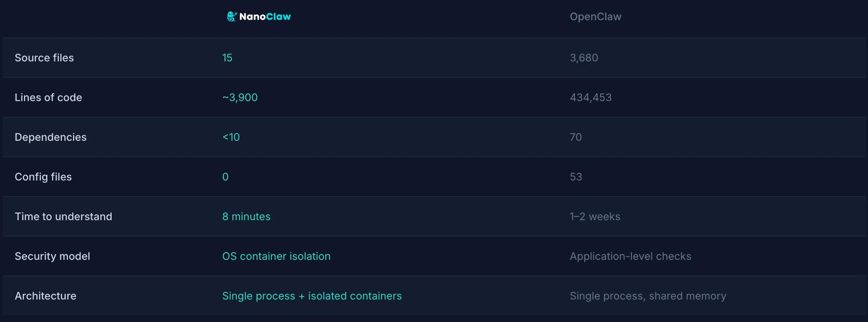This screenshot has width=868, height=322.
Task: Click the "Application-level checks" text
Action: point(630,256)
